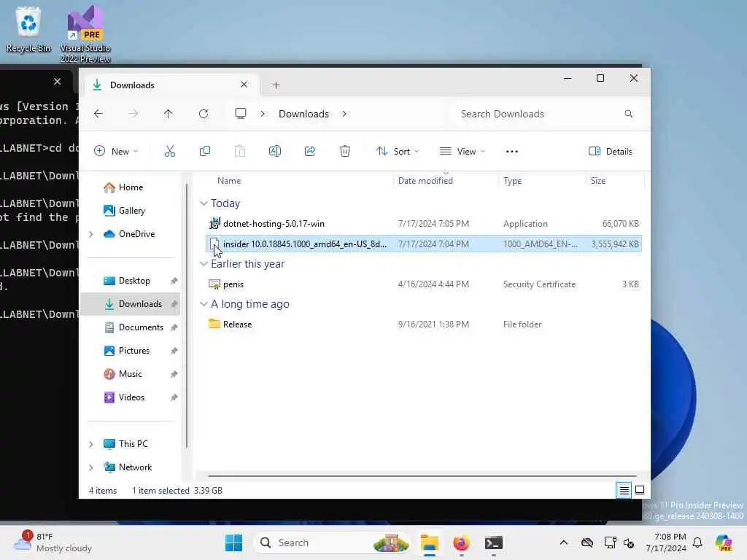Switch to large thumbnails view in status bar
Screen dimensions: 747x560
[640, 490]
